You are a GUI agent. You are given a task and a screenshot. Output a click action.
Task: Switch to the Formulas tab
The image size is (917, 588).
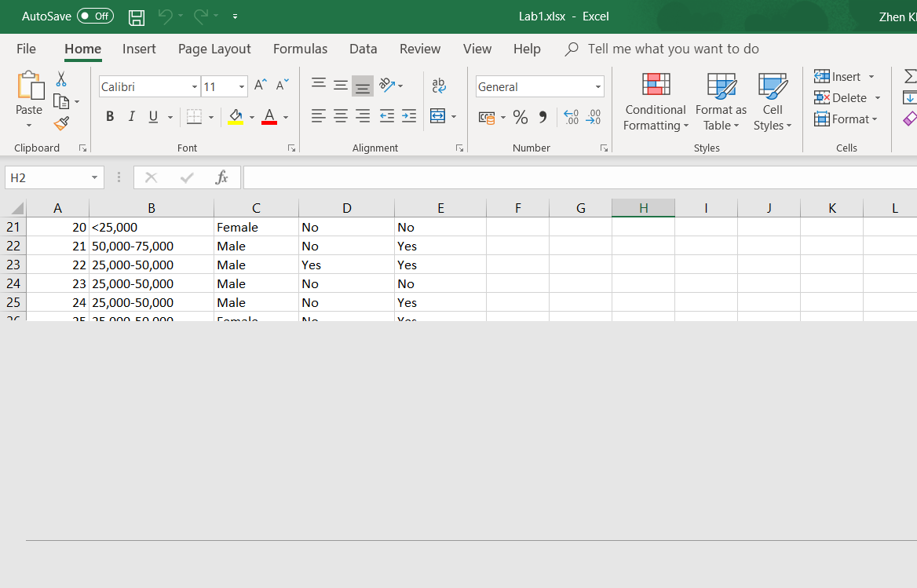coord(300,49)
